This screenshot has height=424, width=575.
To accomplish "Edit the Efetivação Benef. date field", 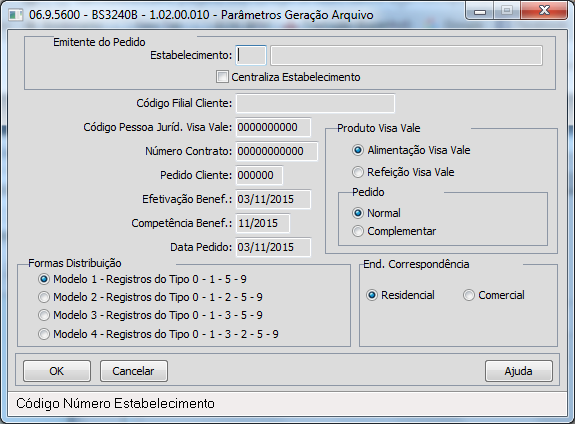I will pos(274,199).
